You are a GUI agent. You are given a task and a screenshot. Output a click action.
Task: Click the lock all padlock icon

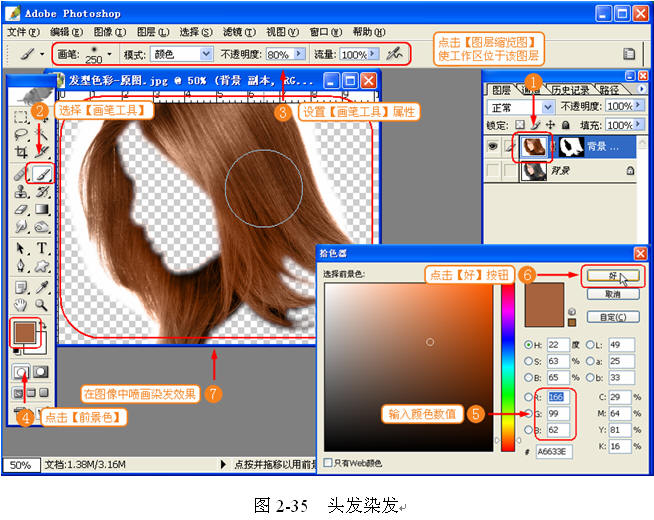coord(566,124)
